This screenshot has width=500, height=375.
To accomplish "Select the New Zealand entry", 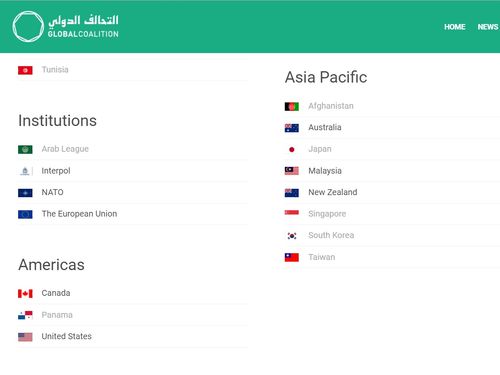I will pyautogui.click(x=333, y=192).
